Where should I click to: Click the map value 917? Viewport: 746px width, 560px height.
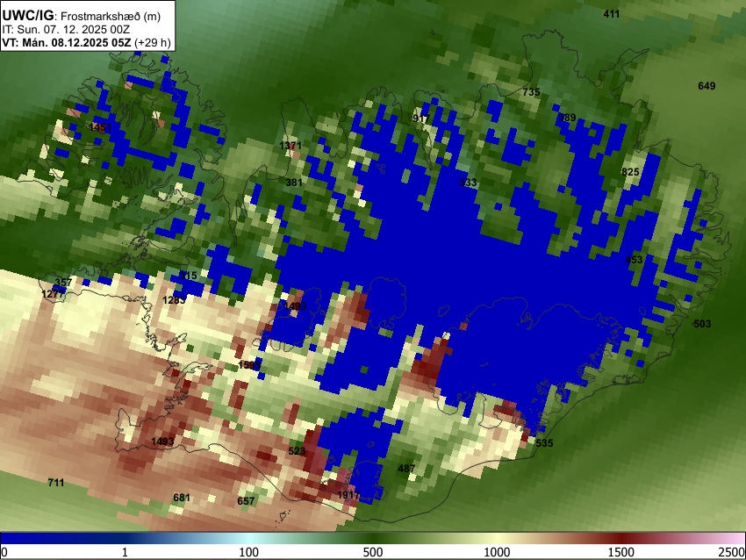(420, 118)
